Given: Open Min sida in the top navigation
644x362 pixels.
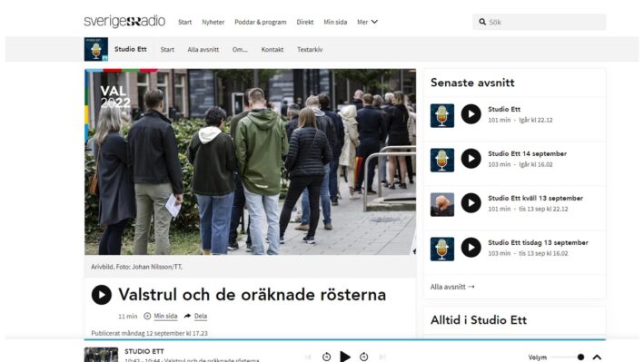Looking at the screenshot, I should click(x=335, y=22).
